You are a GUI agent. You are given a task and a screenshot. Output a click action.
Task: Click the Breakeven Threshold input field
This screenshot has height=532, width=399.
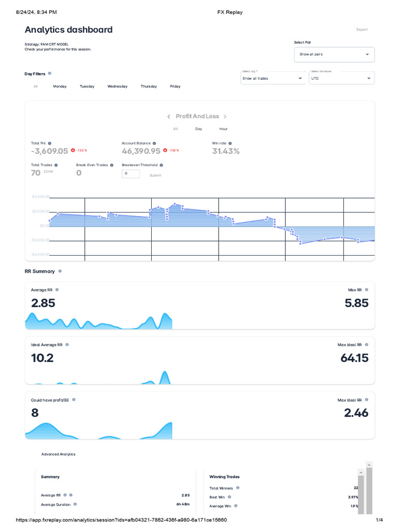[131, 174]
